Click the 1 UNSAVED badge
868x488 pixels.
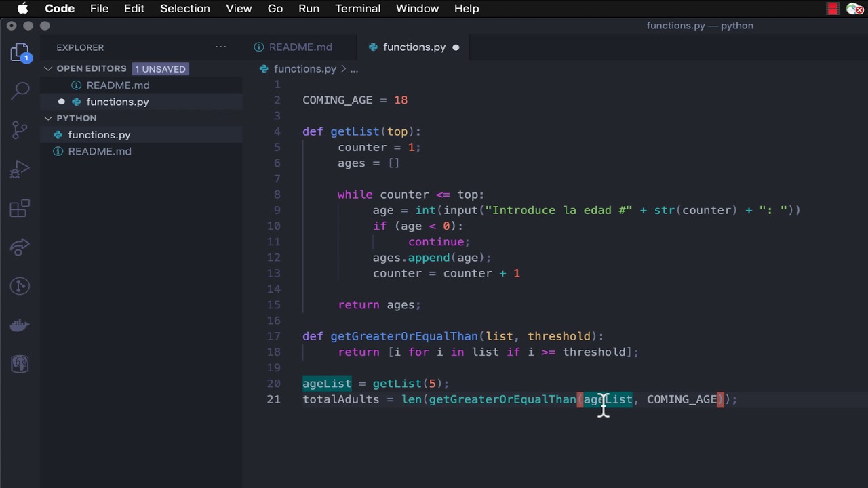coord(160,69)
